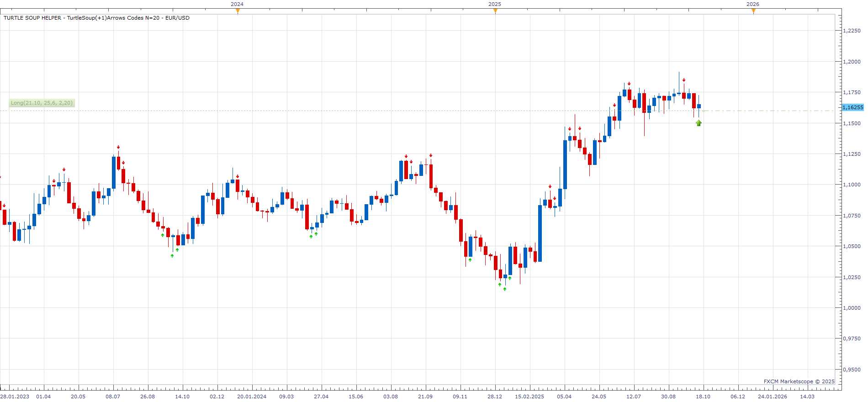Image resolution: width=868 pixels, height=402 pixels.
Task: Click the 20.01.2024 date label
Action: pyautogui.click(x=252, y=397)
